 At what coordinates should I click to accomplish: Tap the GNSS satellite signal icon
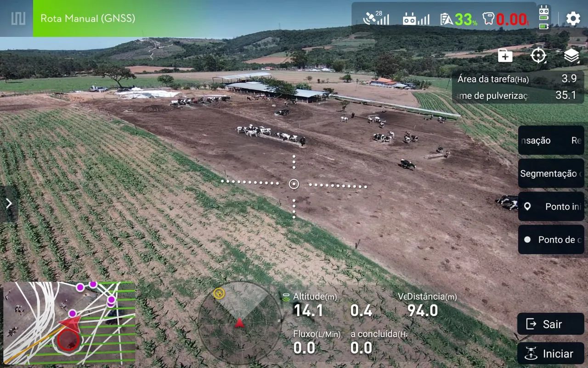376,19
